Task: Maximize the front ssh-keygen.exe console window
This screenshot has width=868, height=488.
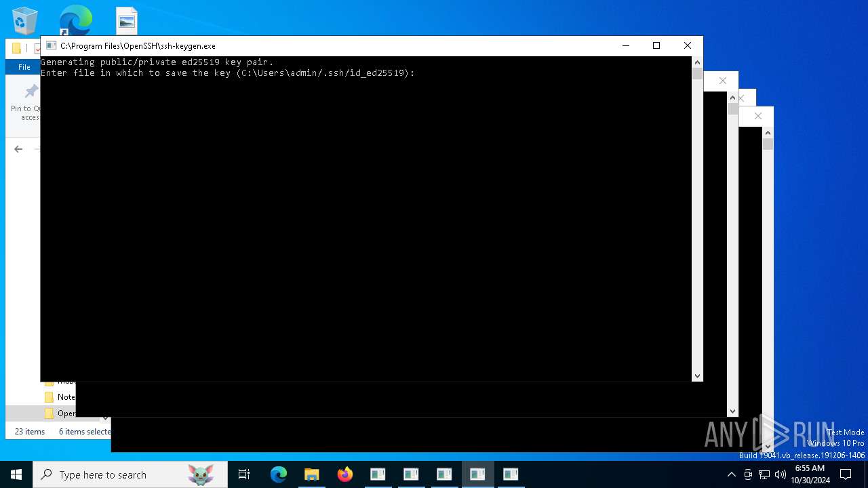Action: point(656,45)
